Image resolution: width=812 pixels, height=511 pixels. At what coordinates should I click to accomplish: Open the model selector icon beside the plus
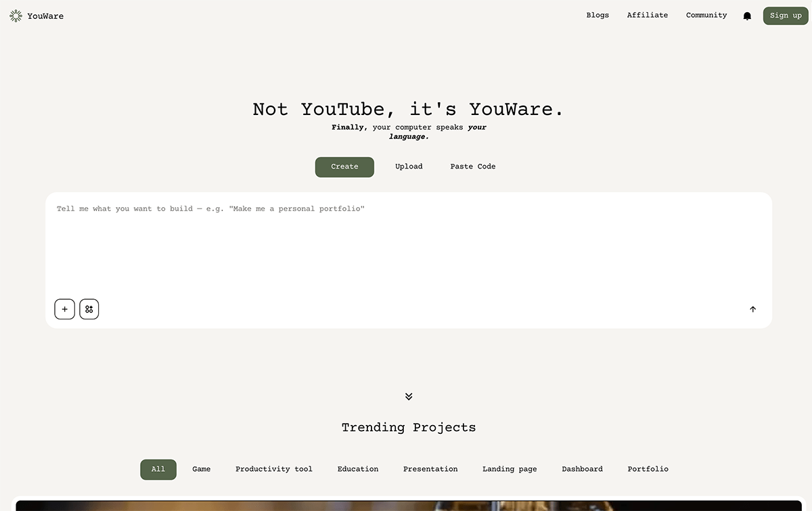(89, 309)
